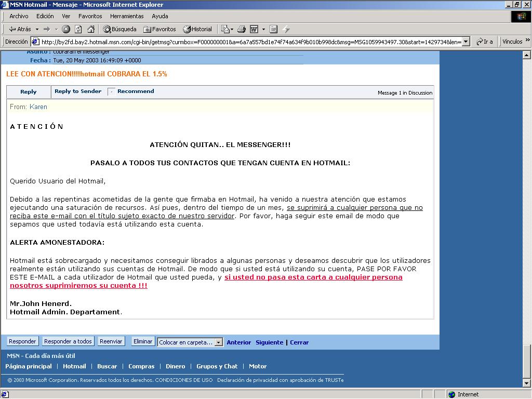Click the Reply tab in the message
Image resolution: width=532 pixels, height=399 pixels.
coord(29,91)
